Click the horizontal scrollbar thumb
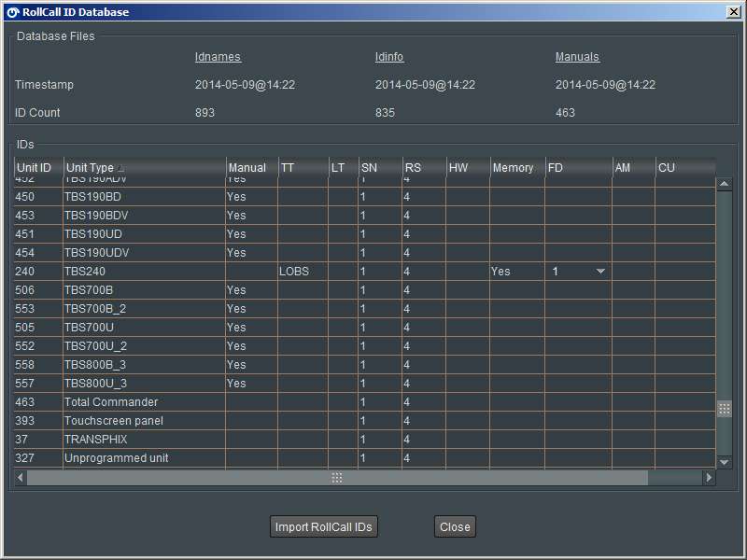 coord(337,478)
